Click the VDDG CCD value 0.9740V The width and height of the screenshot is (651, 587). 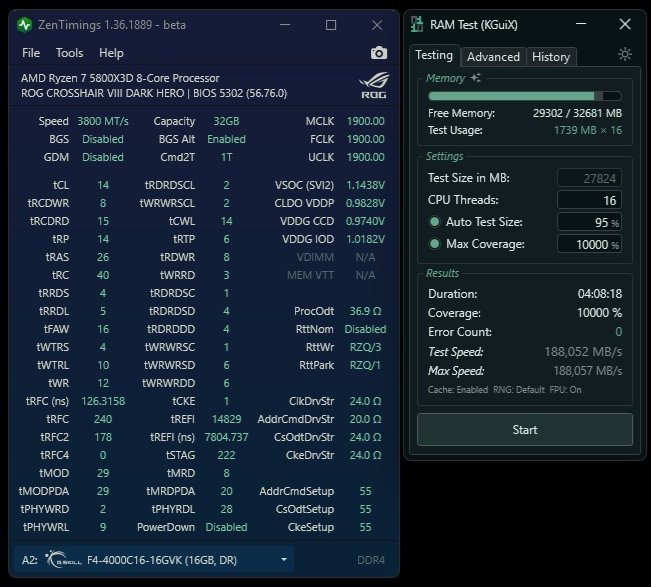point(365,221)
